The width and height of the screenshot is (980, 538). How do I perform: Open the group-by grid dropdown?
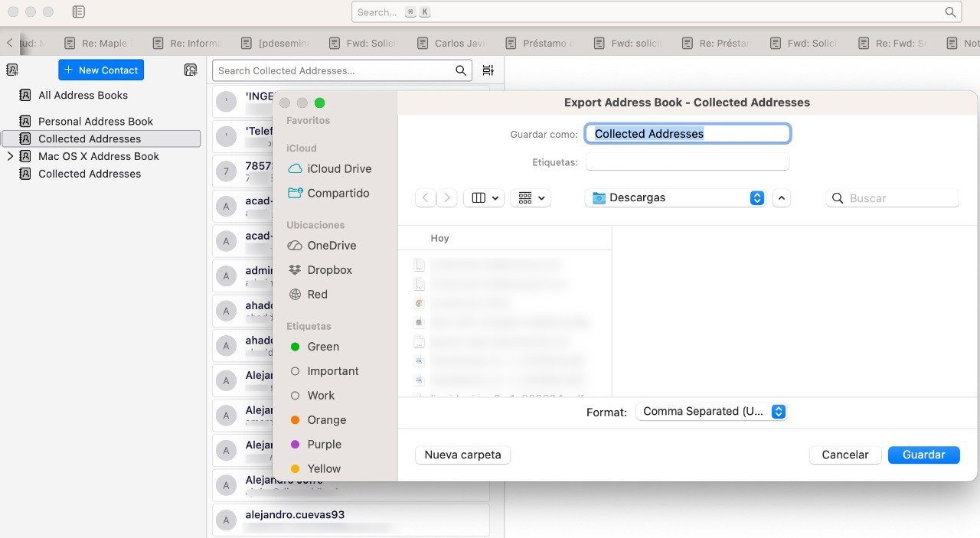point(531,197)
